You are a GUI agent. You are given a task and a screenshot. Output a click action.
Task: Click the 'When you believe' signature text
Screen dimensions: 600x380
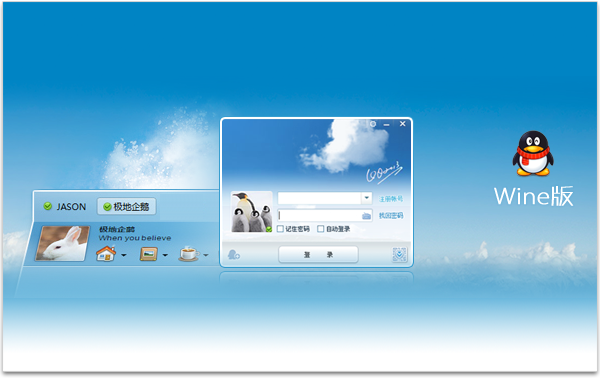click(x=135, y=238)
